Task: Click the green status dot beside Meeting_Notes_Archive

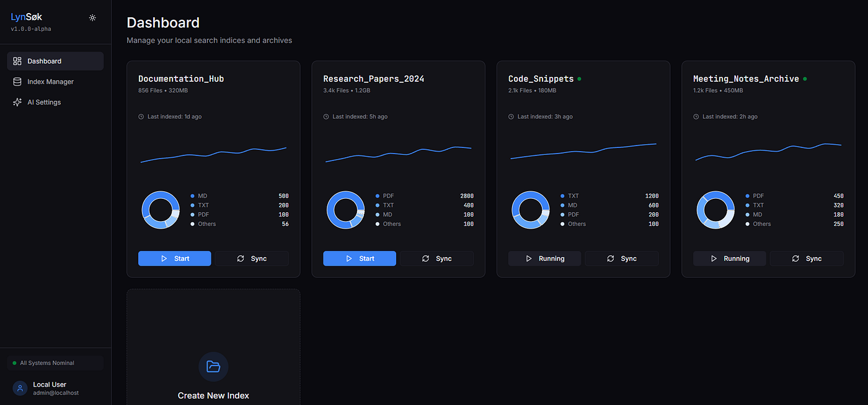Action: pos(805,79)
